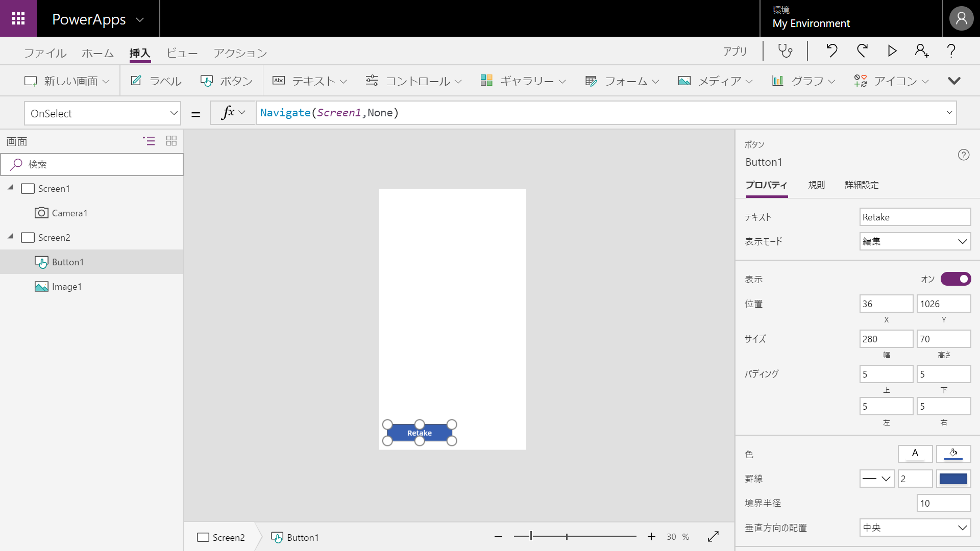This screenshot has height=551, width=980.
Task: Open the 表示モード dropdown
Action: click(915, 241)
